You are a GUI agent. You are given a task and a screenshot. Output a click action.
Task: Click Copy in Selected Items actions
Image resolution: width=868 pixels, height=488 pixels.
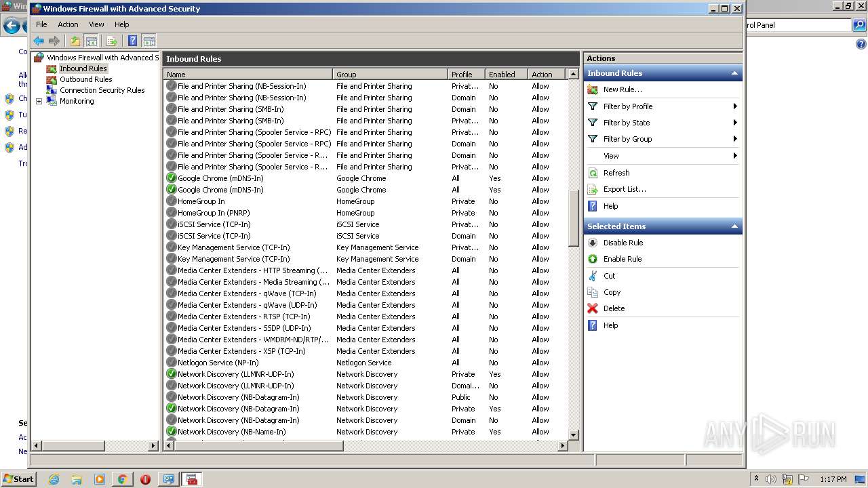[x=612, y=292]
